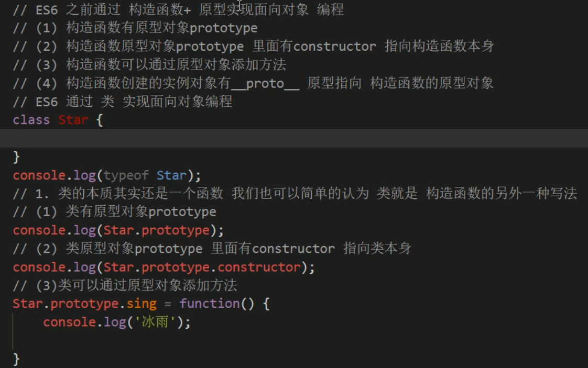588x368 pixels.
Task: Click the 'function' keyword
Action: point(209,304)
